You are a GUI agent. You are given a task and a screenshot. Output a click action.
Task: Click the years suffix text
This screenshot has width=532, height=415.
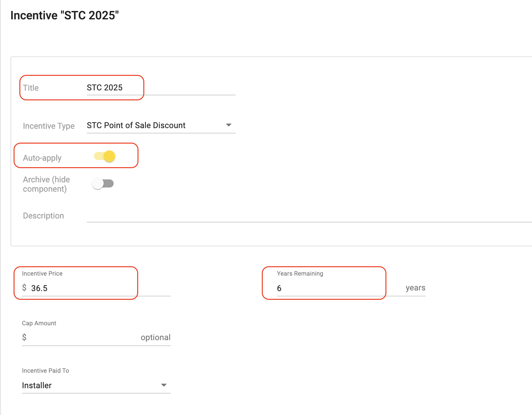point(415,288)
